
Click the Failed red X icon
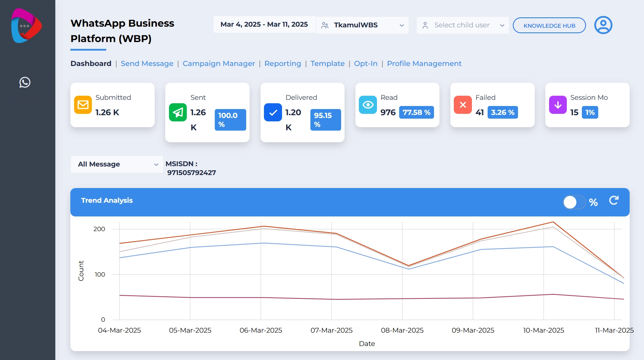[x=463, y=105]
